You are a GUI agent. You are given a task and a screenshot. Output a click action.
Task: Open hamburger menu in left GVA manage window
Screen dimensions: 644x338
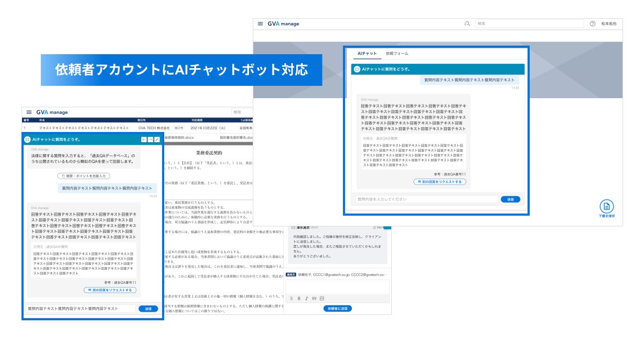[x=29, y=112]
